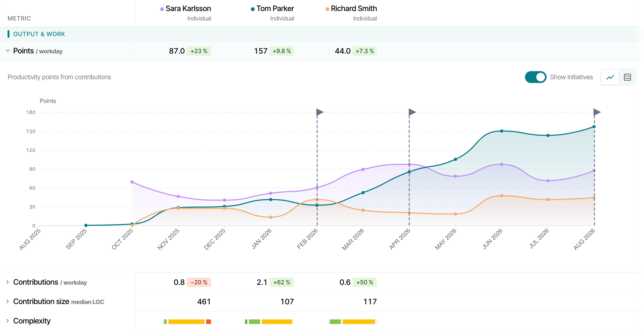Select Tom Parker legend dot
Viewport: 644px width, 331px height.
253,9
